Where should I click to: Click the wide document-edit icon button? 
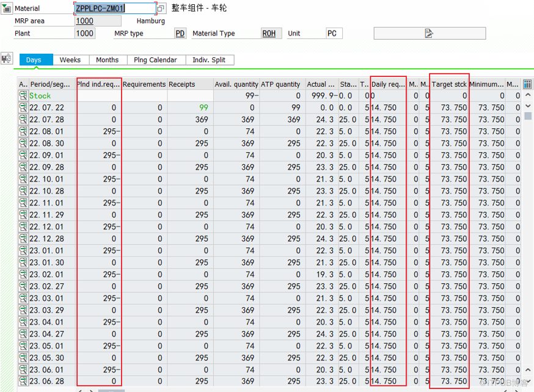tap(430, 33)
